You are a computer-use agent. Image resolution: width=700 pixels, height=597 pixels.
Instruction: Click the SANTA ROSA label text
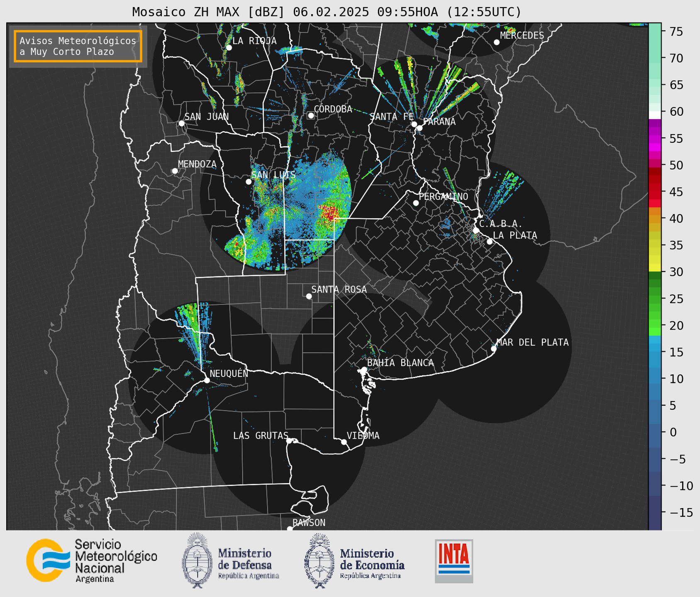(339, 290)
